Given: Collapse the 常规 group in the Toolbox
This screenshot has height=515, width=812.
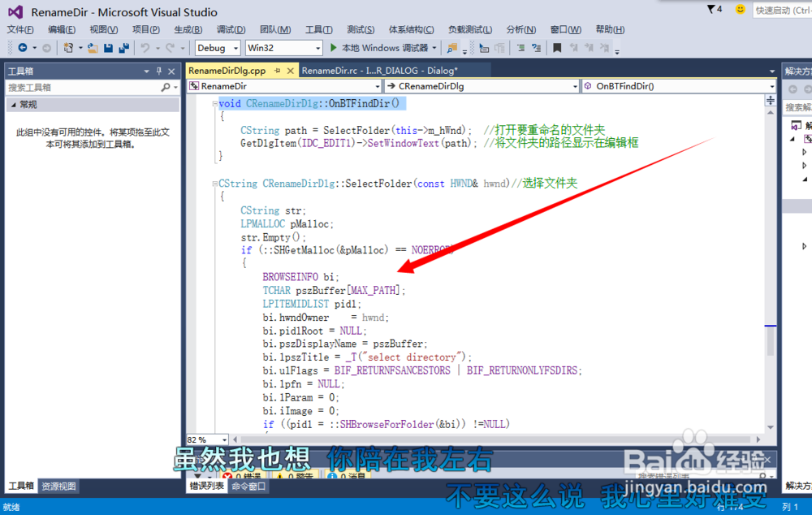Looking at the screenshot, I should tap(14, 105).
